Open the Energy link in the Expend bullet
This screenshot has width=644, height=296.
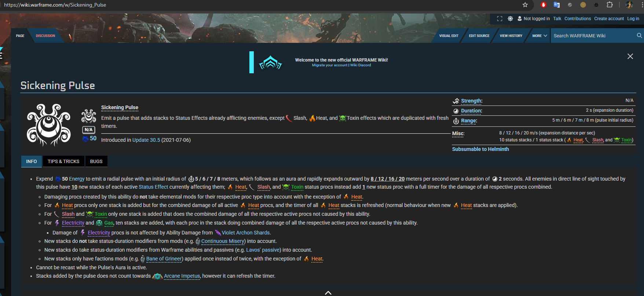(x=77, y=179)
